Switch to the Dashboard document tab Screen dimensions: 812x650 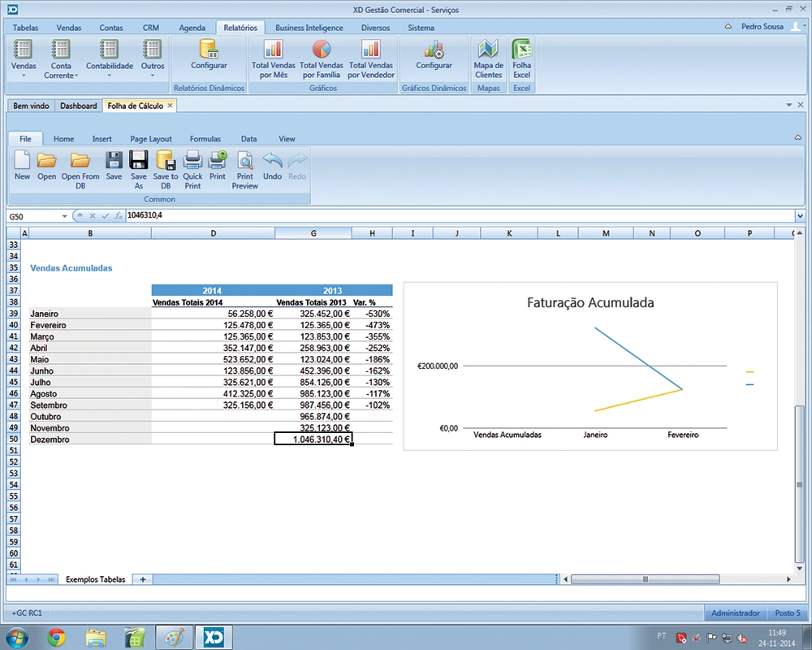coord(78,106)
